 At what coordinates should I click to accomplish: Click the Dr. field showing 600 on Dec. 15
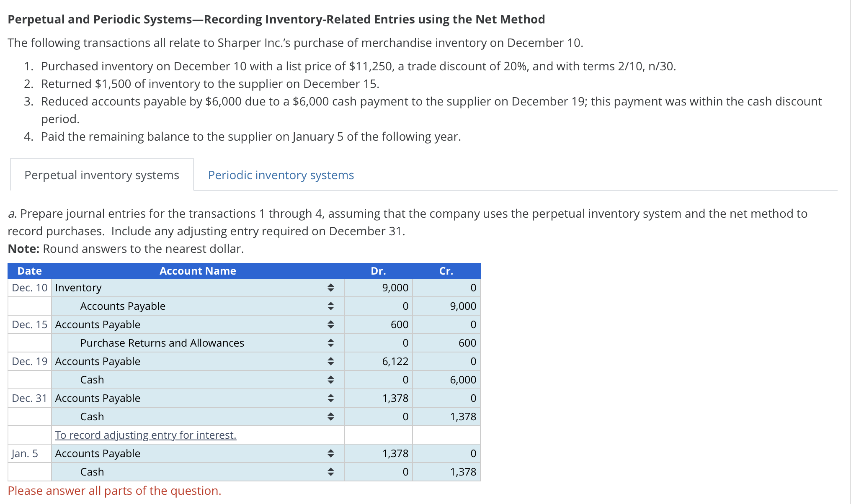click(x=377, y=324)
